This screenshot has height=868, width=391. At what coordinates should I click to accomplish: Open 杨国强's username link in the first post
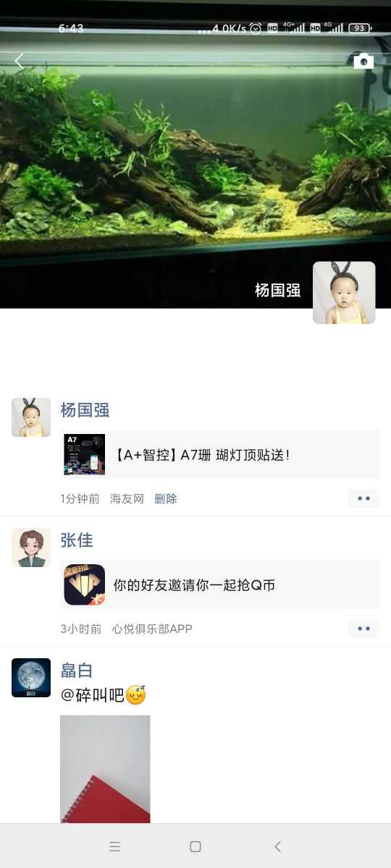click(85, 410)
